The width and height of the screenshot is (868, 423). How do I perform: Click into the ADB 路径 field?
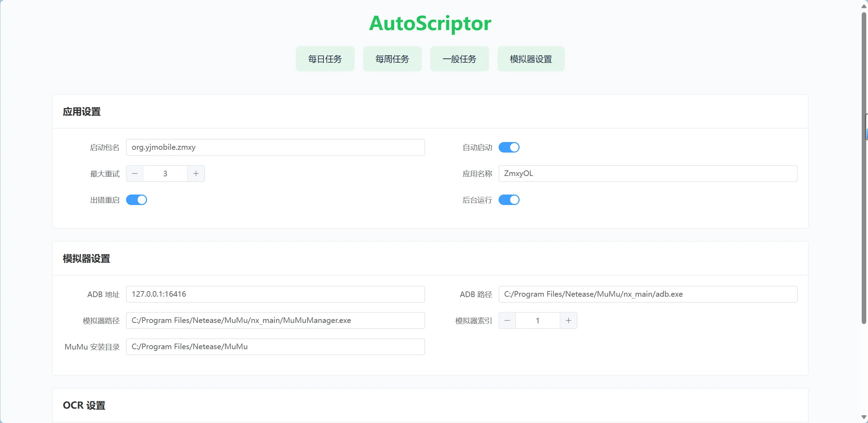pos(648,294)
